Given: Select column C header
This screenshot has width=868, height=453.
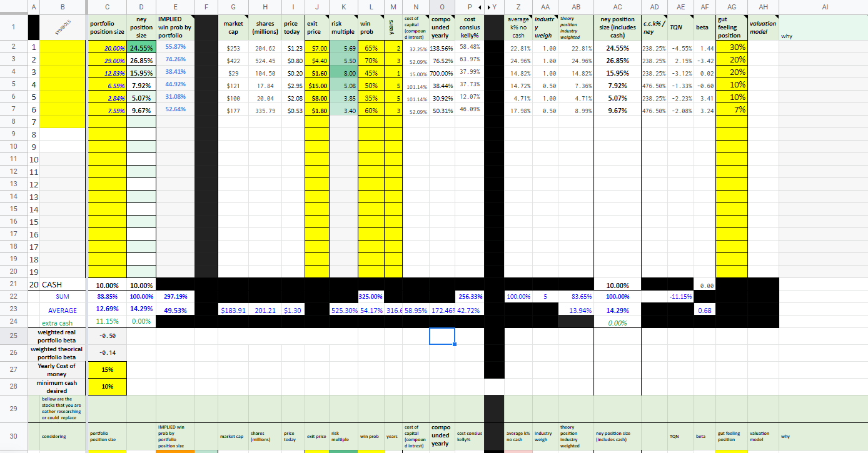Looking at the screenshot, I should (x=107, y=6).
